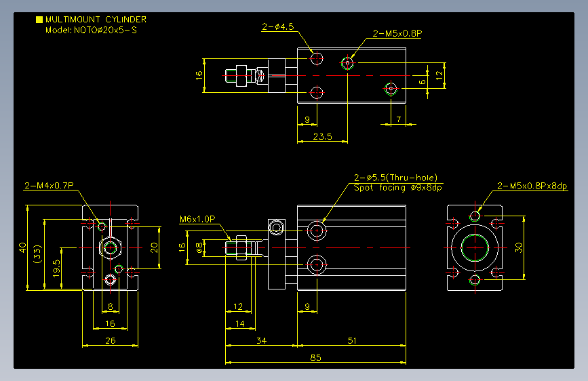Select the 26 width dimension

pos(111,340)
